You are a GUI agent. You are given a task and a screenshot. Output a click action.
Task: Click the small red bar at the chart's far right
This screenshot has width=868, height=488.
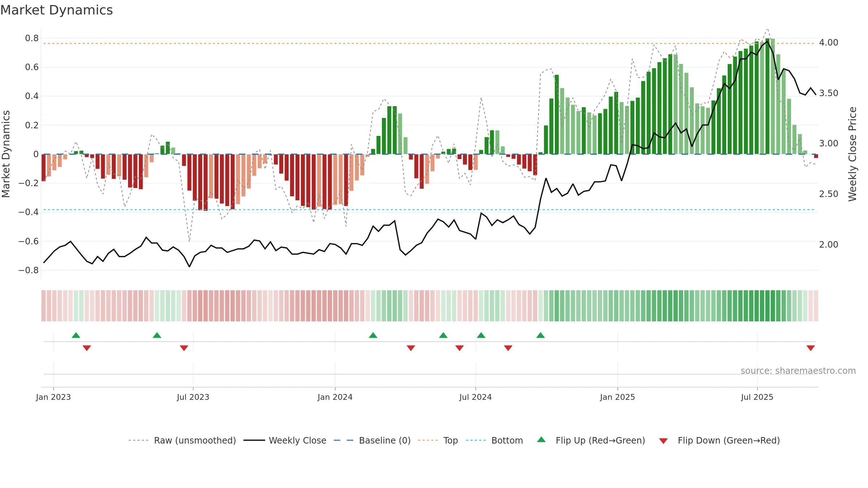(x=816, y=156)
